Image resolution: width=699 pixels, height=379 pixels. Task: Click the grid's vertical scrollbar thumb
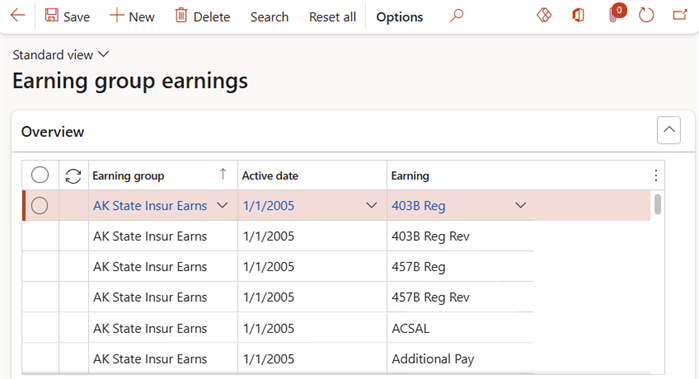(x=657, y=204)
